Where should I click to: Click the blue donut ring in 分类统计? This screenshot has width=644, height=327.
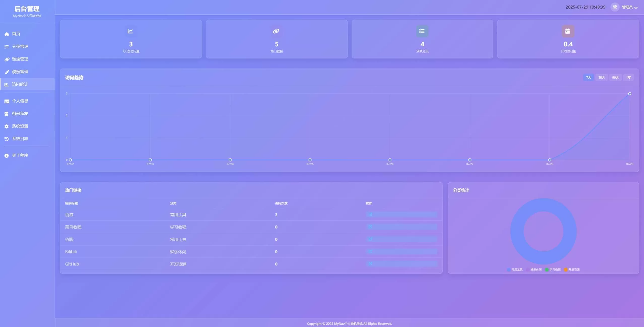(x=517, y=231)
